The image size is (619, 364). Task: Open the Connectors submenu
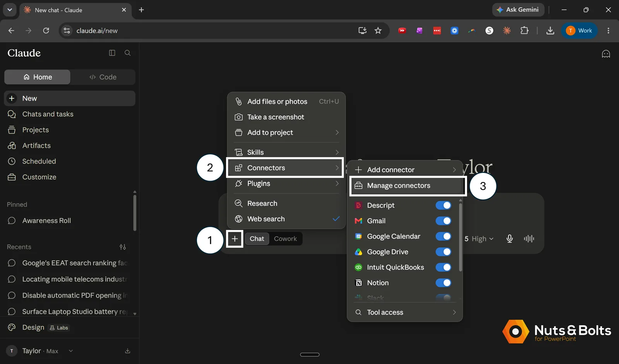[x=286, y=168]
